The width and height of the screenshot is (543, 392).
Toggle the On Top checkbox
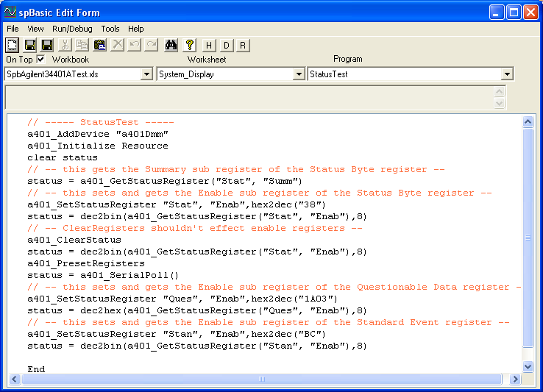pyautogui.click(x=41, y=60)
